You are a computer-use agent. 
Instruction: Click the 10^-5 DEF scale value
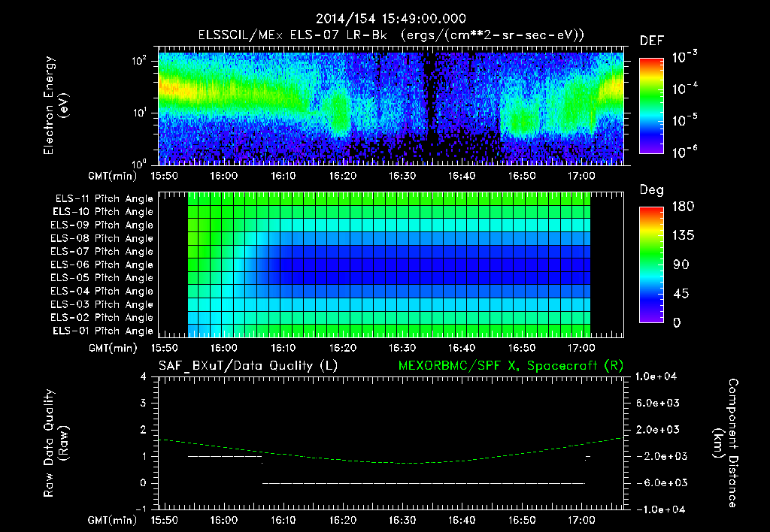(684, 119)
